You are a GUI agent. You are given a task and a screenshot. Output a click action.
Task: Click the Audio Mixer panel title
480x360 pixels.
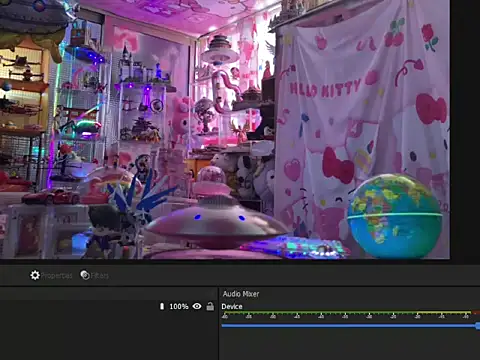coord(241,294)
